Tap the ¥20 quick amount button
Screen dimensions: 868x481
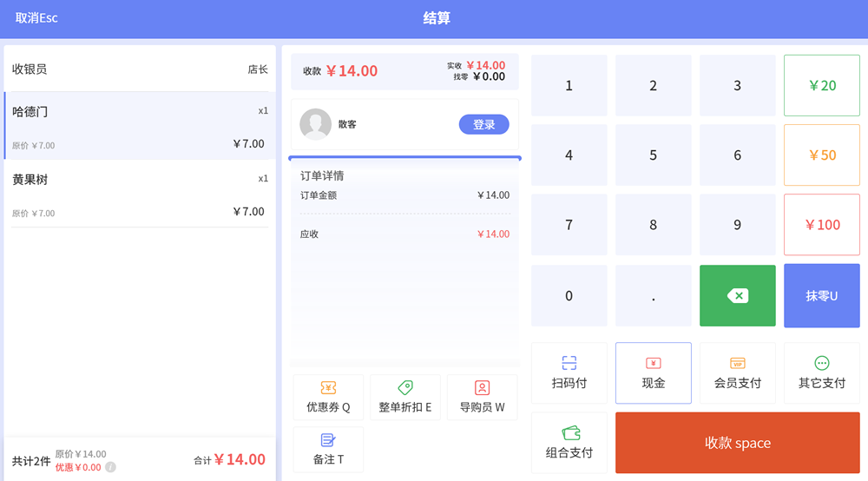click(x=821, y=85)
